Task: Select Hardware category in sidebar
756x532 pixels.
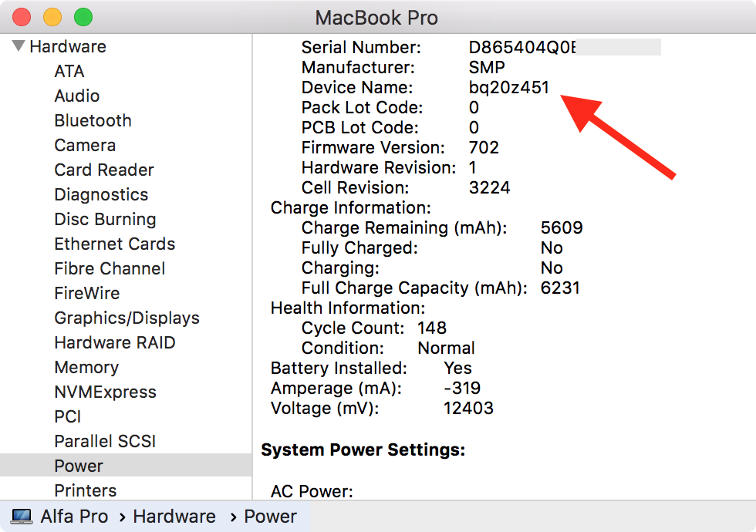Action: coord(68,47)
